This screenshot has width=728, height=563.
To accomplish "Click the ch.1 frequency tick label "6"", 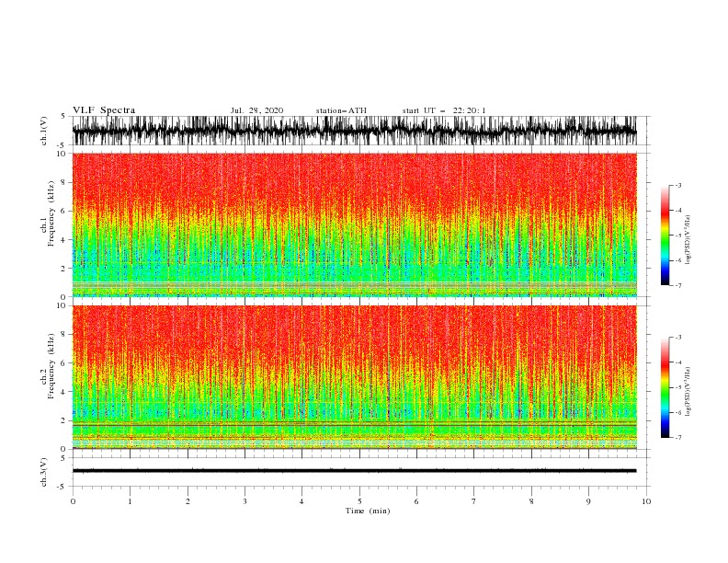I will pyautogui.click(x=63, y=211).
